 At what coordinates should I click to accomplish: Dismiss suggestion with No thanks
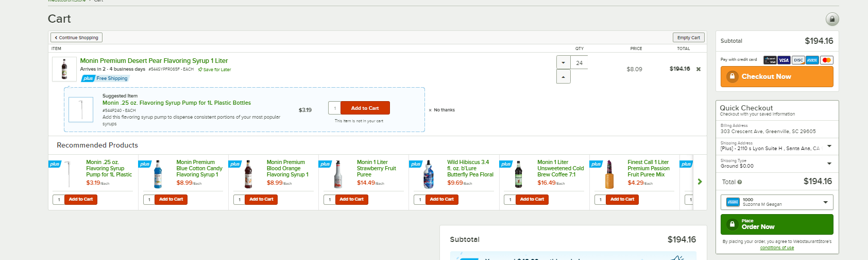pyautogui.click(x=442, y=110)
